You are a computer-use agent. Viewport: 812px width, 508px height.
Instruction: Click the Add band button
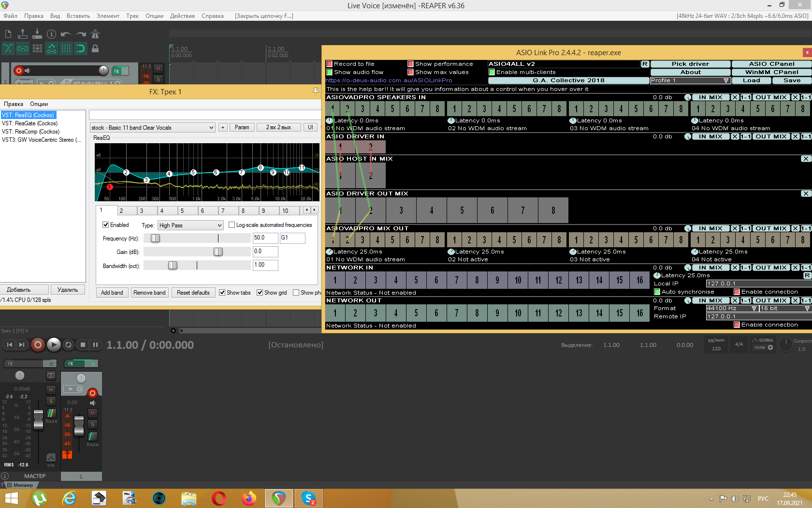(x=112, y=293)
